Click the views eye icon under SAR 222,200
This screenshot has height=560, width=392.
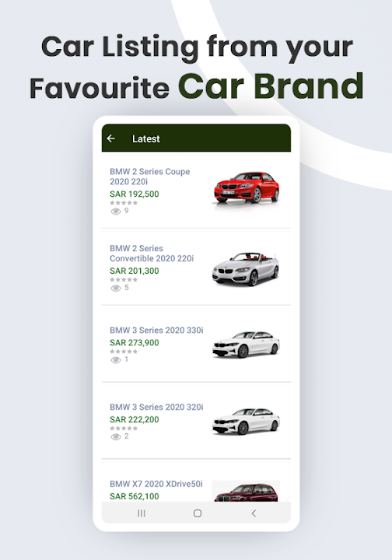[x=116, y=437]
